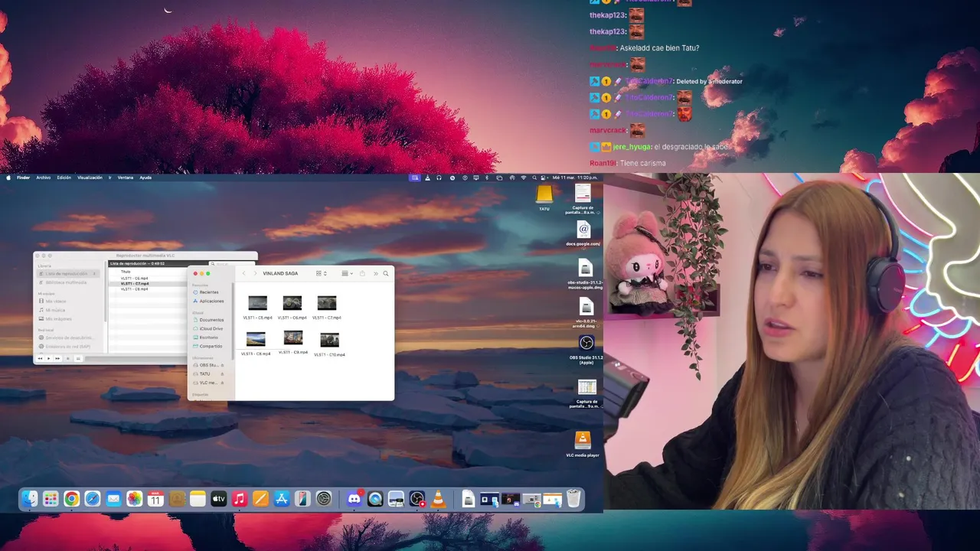980x551 pixels.
Task: Open VLC cone icon in Dock
Action: [438, 499]
